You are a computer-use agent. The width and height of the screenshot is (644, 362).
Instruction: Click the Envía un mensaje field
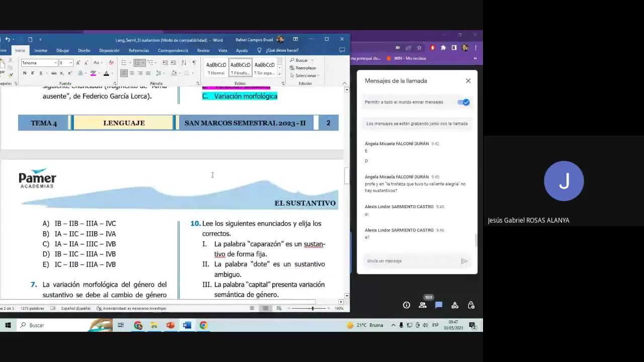pos(410,261)
